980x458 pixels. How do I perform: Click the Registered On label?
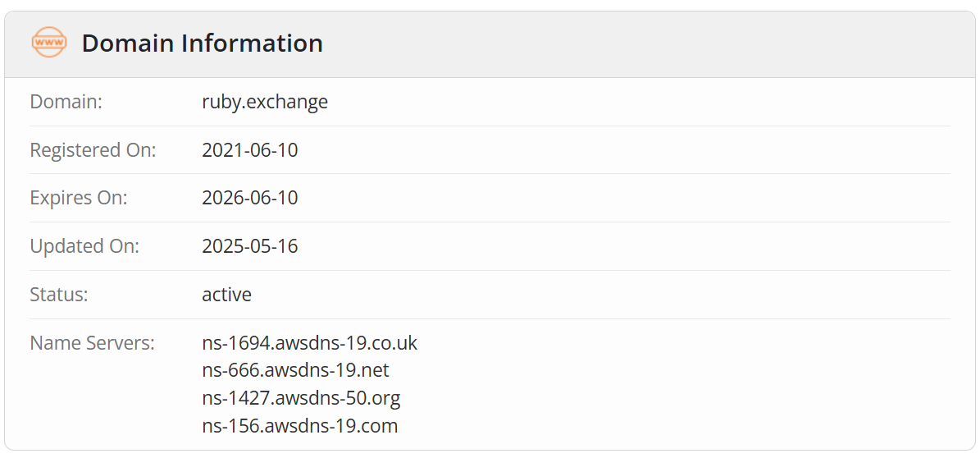coord(93,150)
